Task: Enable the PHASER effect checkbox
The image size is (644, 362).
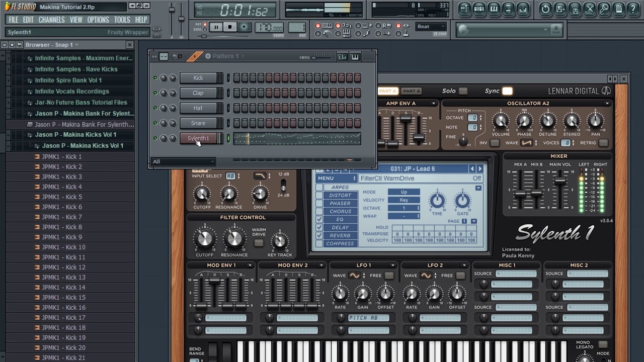Action: [319, 204]
